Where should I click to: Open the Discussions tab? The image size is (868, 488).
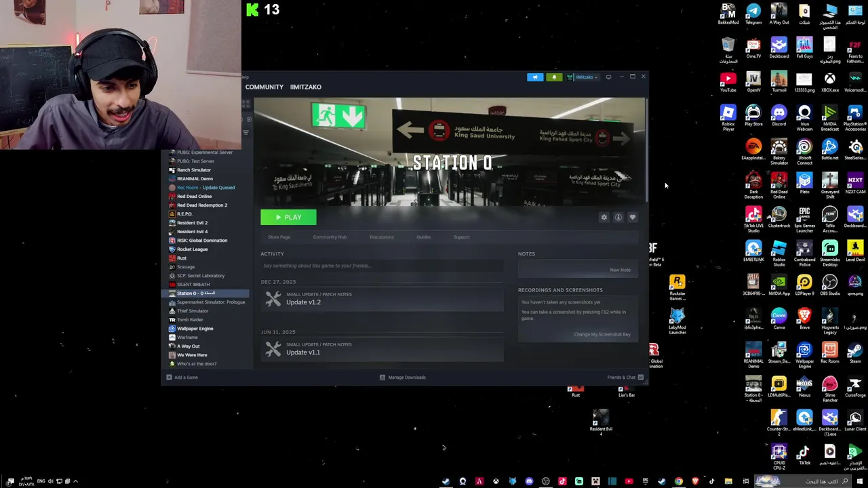[x=381, y=237]
